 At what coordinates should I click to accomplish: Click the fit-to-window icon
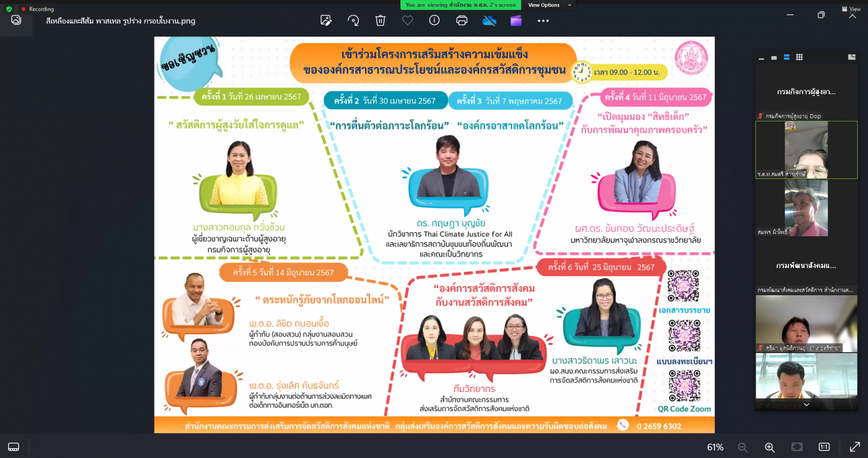point(797,447)
